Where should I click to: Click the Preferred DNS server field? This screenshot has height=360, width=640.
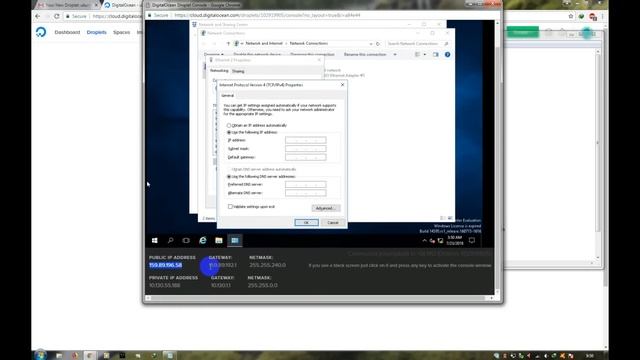click(306, 184)
